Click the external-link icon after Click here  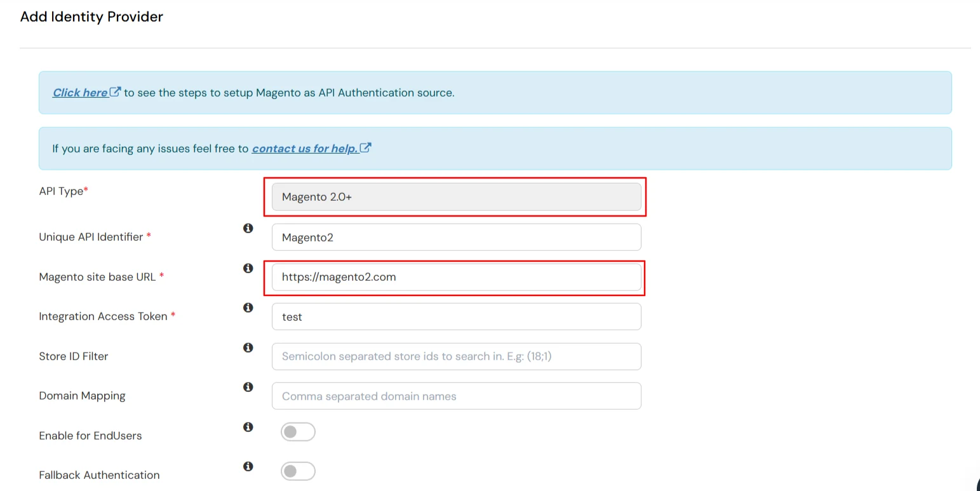click(x=115, y=91)
